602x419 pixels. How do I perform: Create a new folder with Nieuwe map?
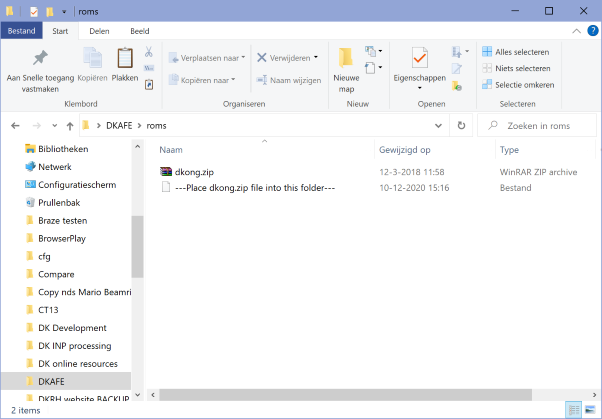click(346, 70)
